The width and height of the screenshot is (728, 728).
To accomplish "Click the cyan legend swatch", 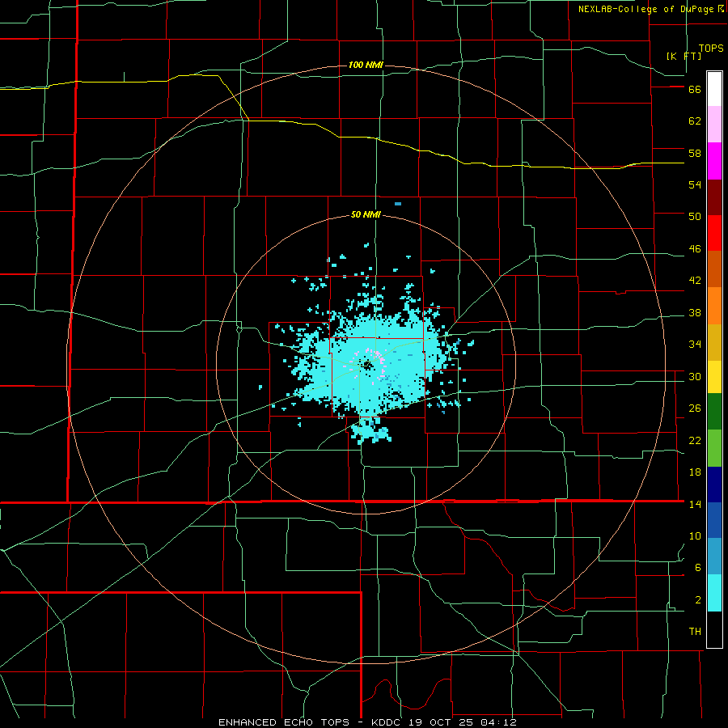I will (x=714, y=593).
